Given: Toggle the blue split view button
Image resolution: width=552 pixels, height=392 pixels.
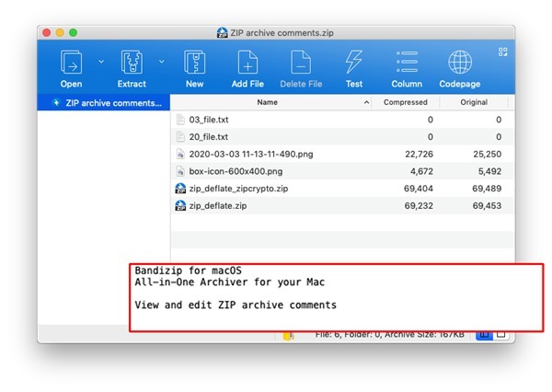Looking at the screenshot, I should coord(484,335).
